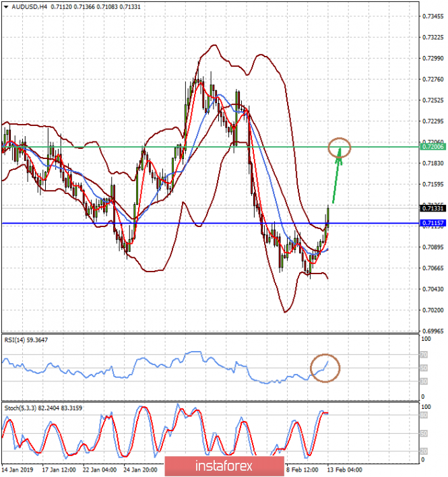Select the 13 Feb 04:00 time label
Screen dimensions: 448x477
point(345,470)
